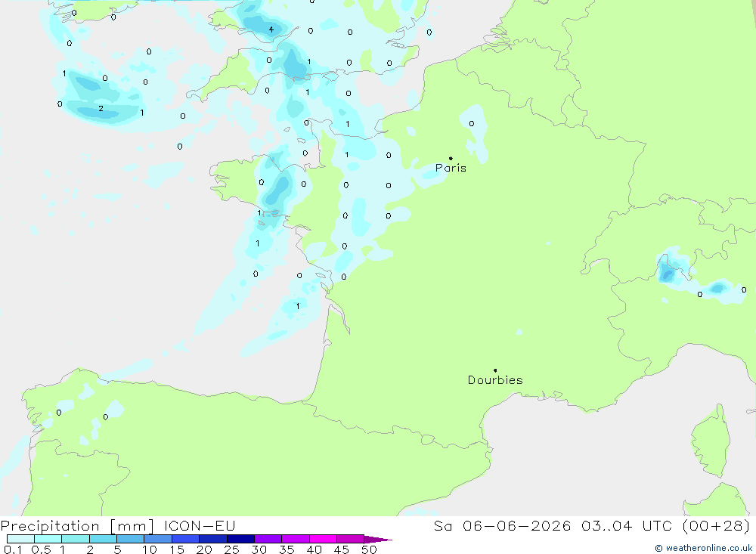Select the 20 mm dark blue legend swatch
Viewport: 756px width, 554px height.
click(x=212, y=539)
